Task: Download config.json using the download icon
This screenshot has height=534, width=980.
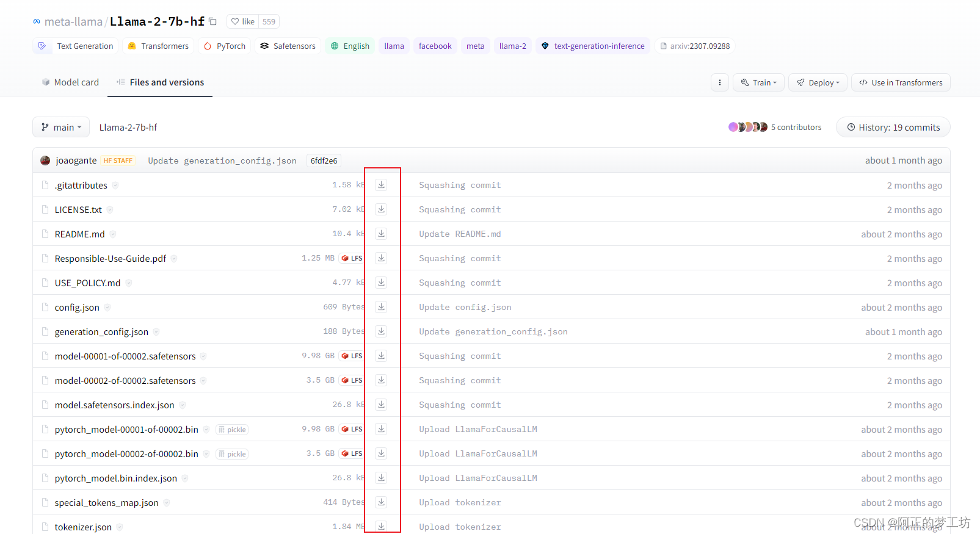Action: point(381,307)
